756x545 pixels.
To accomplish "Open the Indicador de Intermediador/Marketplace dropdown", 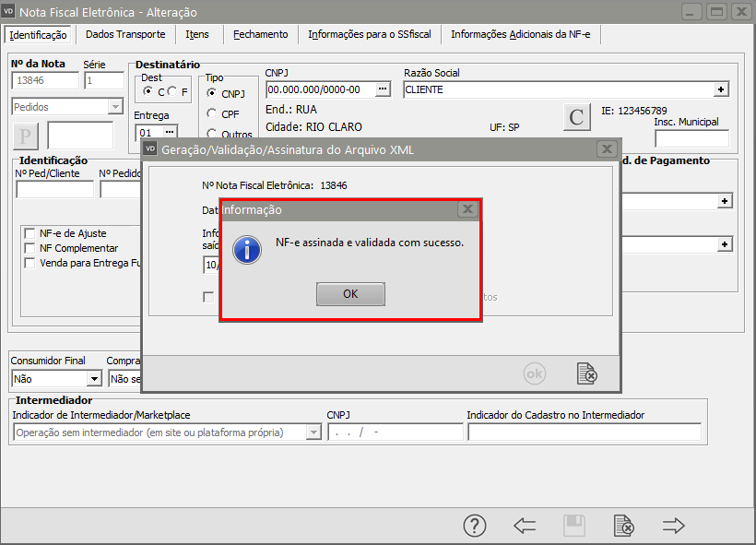I will pyautogui.click(x=313, y=432).
